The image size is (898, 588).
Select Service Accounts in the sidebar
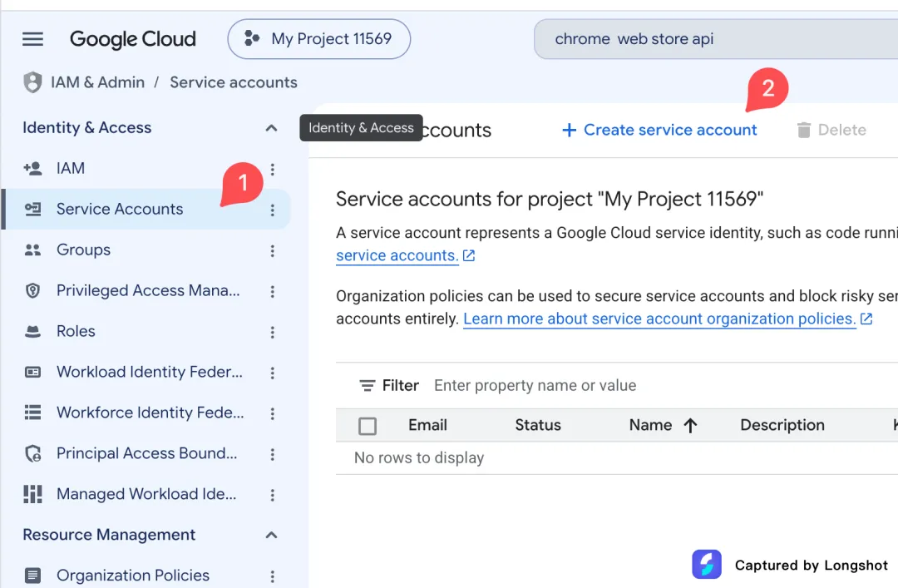[146, 210]
